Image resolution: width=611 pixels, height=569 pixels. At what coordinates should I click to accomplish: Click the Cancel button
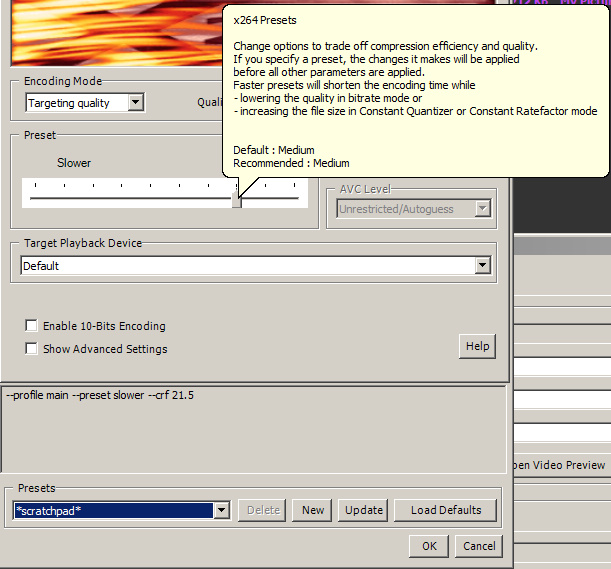tap(479, 546)
